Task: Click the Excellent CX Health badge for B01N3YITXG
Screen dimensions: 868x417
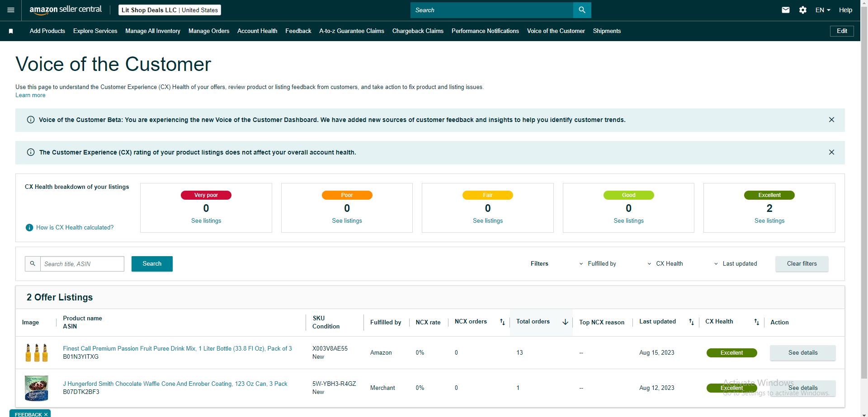Action: click(731, 353)
